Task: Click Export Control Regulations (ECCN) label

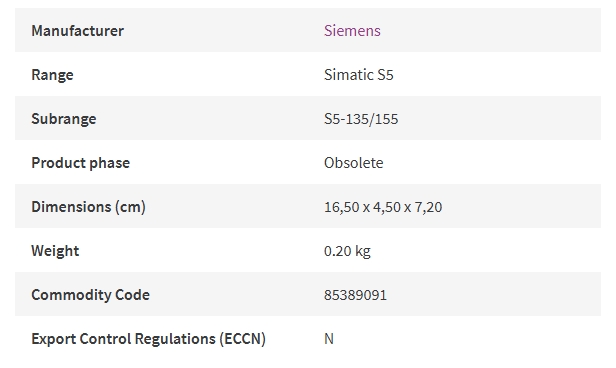Action: pos(148,339)
